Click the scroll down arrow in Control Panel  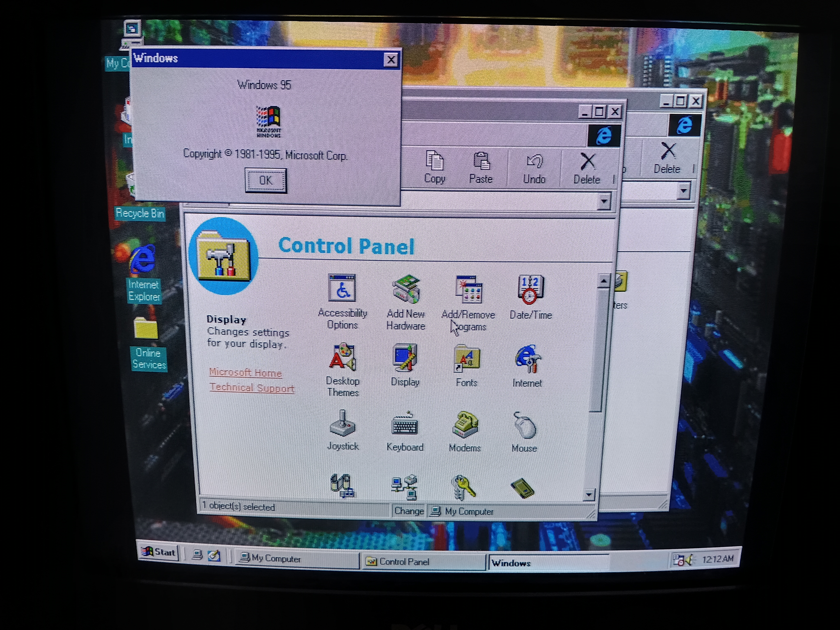coord(589,494)
